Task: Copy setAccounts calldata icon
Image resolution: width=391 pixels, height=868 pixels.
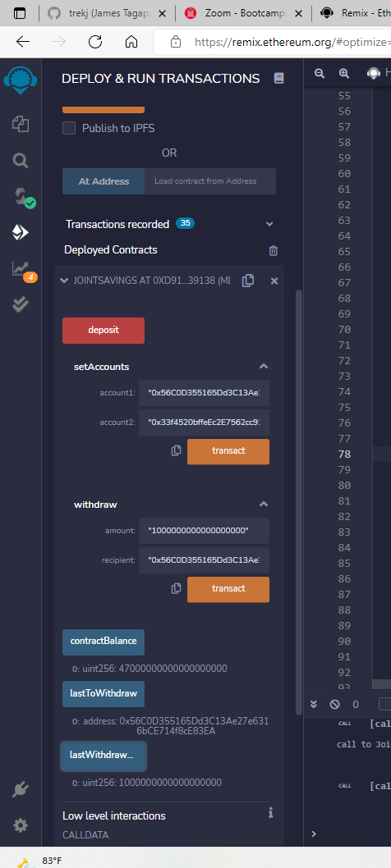Action: [176, 450]
